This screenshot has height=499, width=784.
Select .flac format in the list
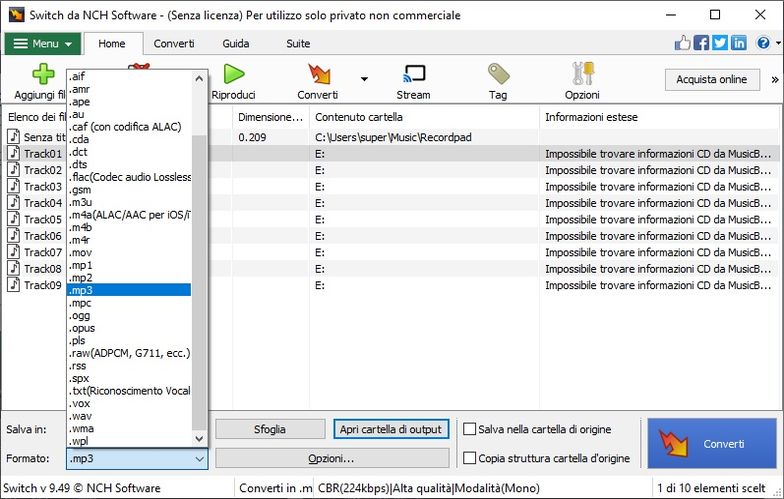tap(129, 177)
